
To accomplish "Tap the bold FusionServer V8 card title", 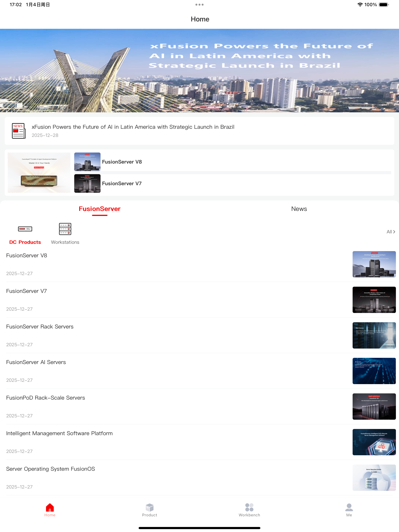I will click(x=122, y=162).
